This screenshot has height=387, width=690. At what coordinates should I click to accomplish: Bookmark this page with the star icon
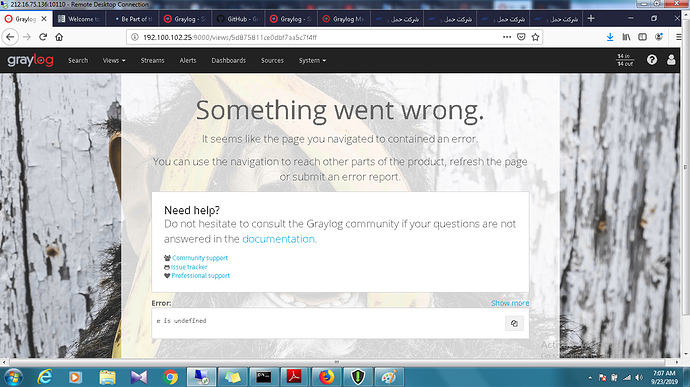535,37
